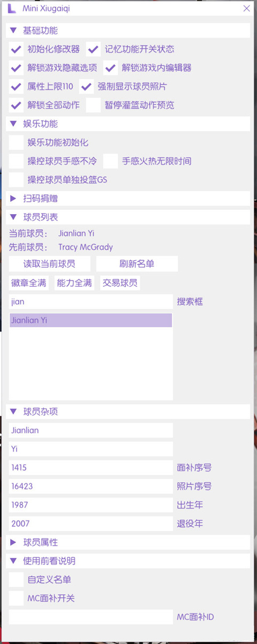Click the 徽章全满 button
This screenshot has height=644, width=257.
(x=29, y=283)
